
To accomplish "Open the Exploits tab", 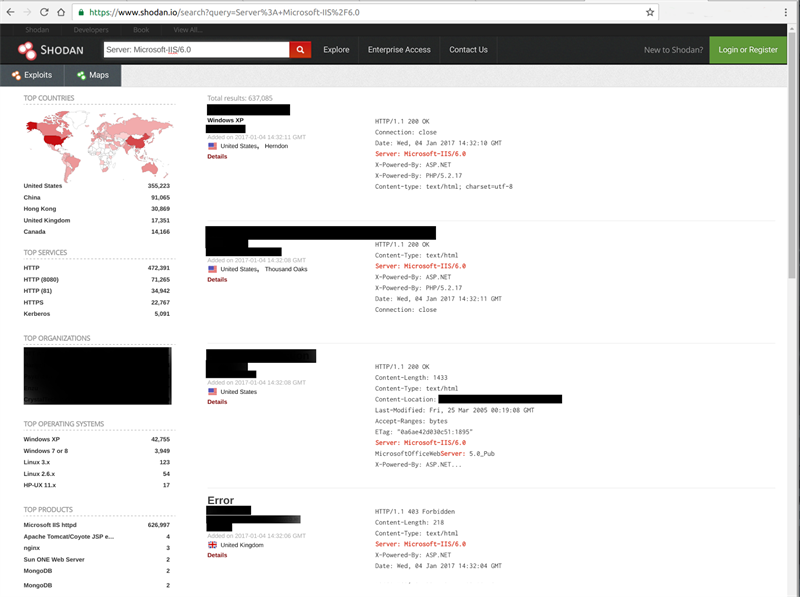I will (x=32, y=75).
